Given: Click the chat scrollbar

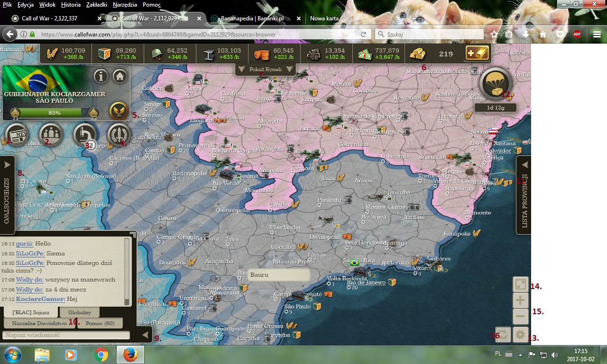Looking at the screenshot, I should point(127,272).
